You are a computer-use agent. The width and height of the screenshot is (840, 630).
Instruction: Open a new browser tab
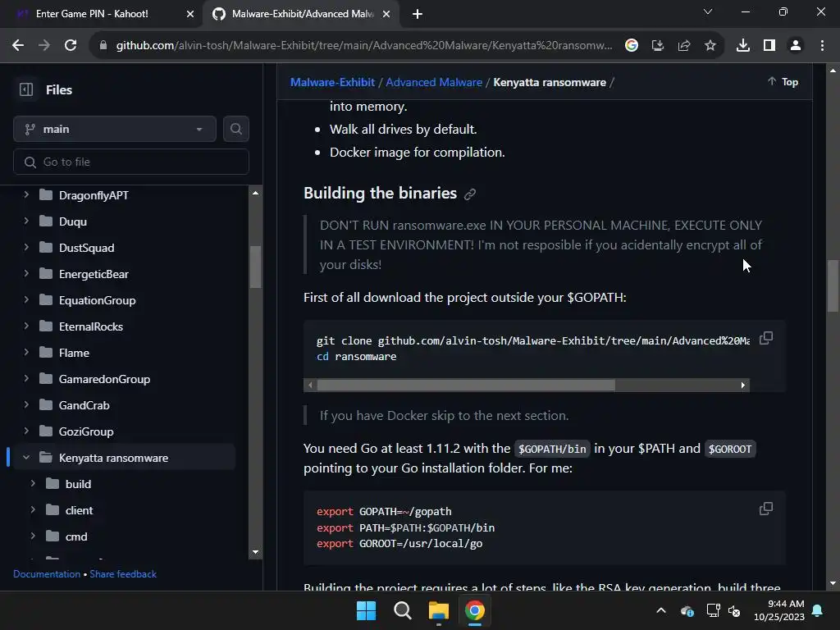[418, 14]
